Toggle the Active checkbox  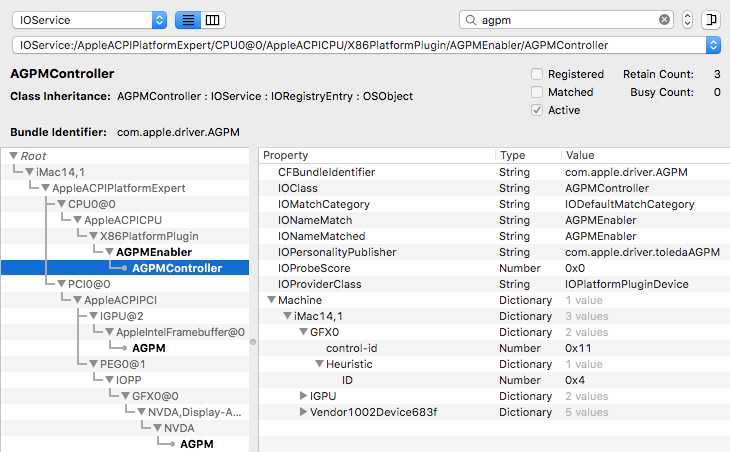click(x=537, y=110)
